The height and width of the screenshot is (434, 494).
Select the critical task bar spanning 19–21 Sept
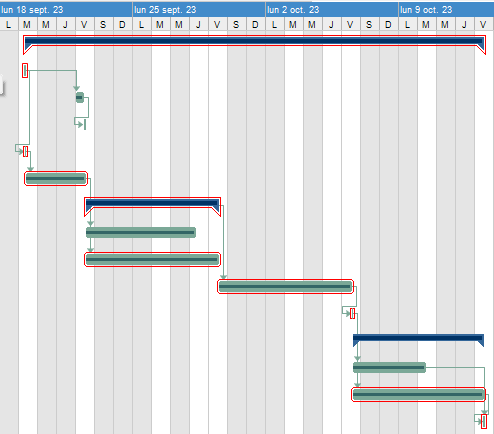56,178
